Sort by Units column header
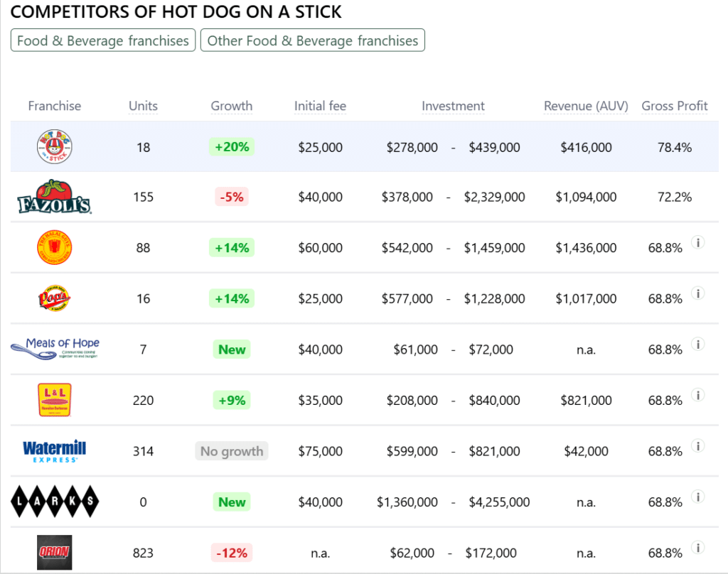This screenshot has width=728, height=574. (x=143, y=106)
